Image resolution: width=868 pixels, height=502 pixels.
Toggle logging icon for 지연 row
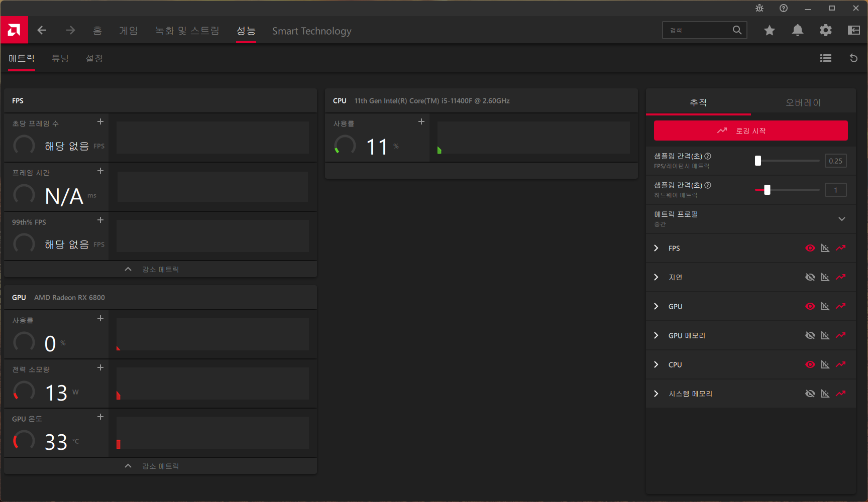pos(841,277)
